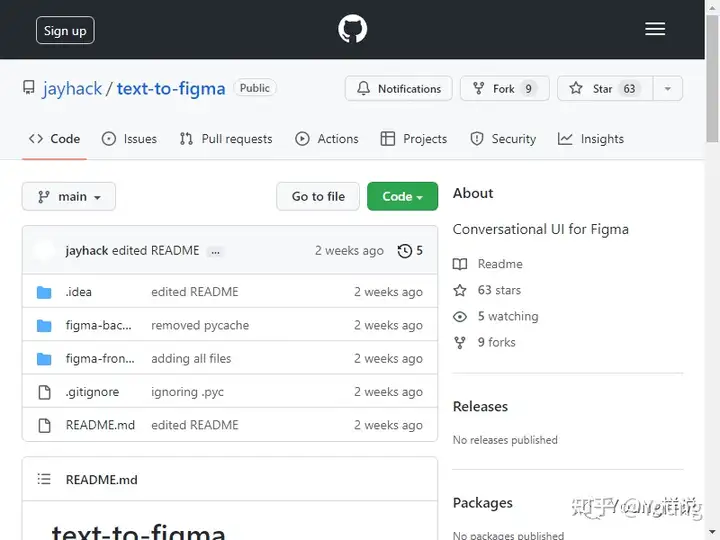This screenshot has width=720, height=540.
Task: Click the Notifications bell button
Action: (x=399, y=88)
